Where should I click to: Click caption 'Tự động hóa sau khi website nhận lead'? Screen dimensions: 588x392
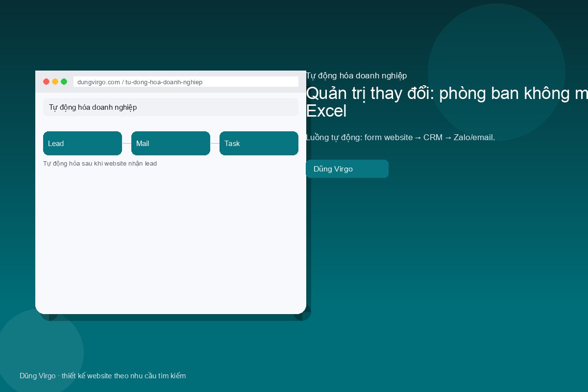pyautogui.click(x=100, y=163)
